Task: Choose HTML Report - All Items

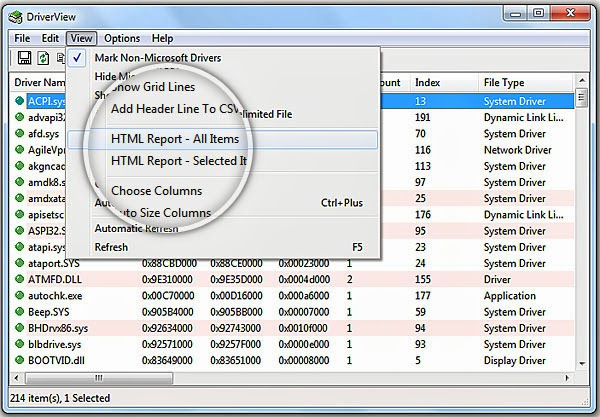Action: coord(223,139)
